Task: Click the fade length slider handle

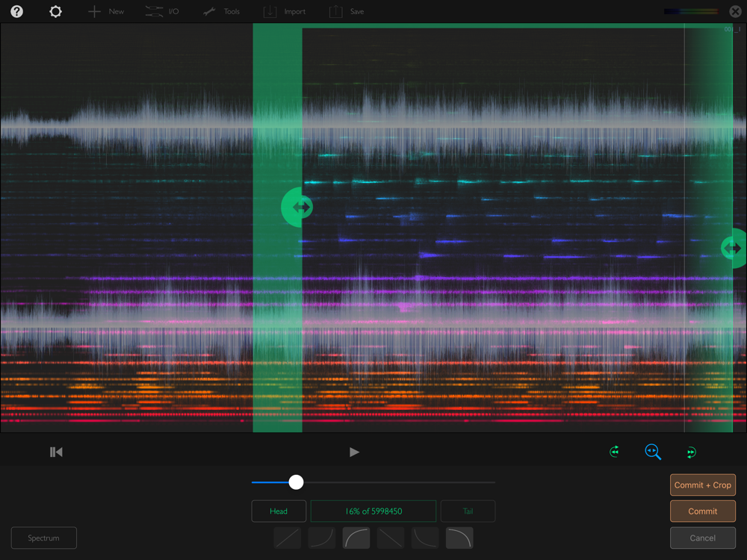Action: tap(297, 482)
